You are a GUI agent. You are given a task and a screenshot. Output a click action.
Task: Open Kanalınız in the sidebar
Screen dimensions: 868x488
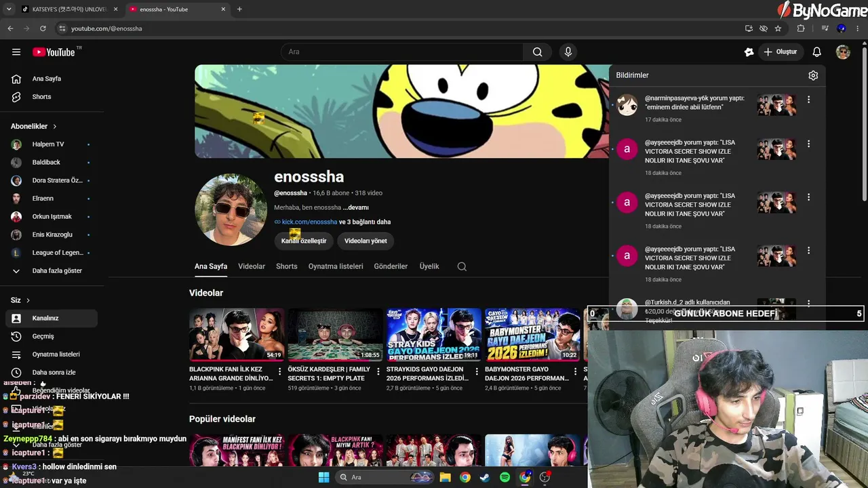point(52,318)
